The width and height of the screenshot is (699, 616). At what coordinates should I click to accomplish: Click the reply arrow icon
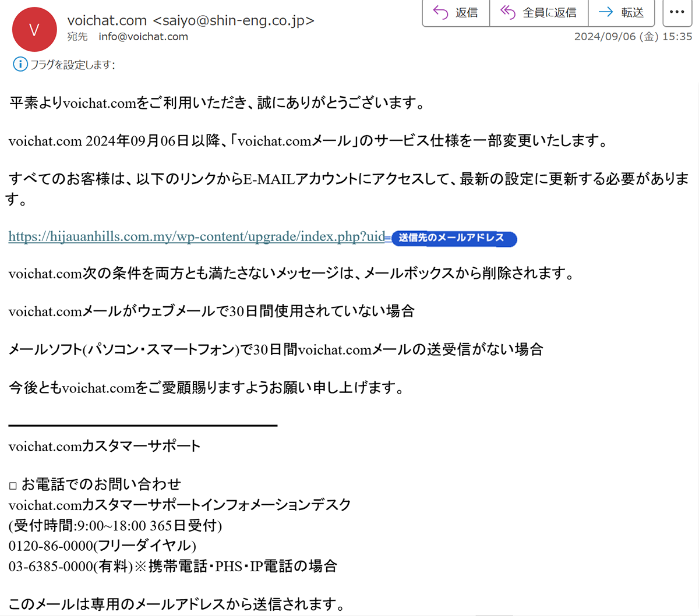pyautogui.click(x=441, y=12)
